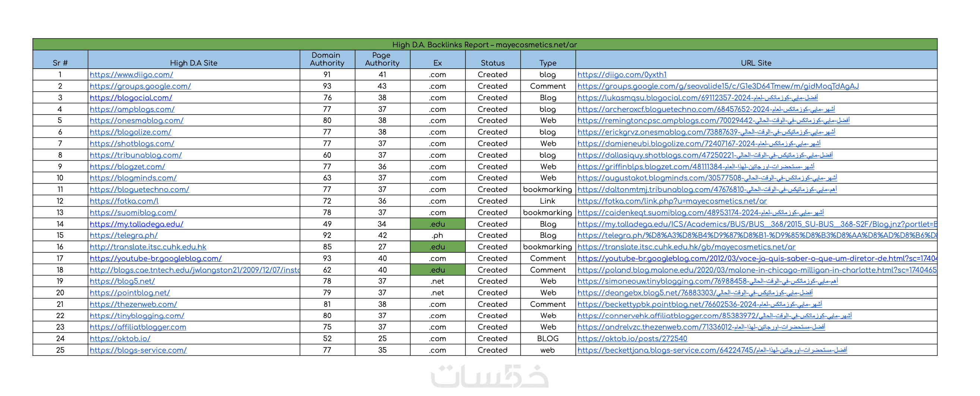
Task: Follow the https://blogzet.com/ site link
Action: tap(127, 166)
